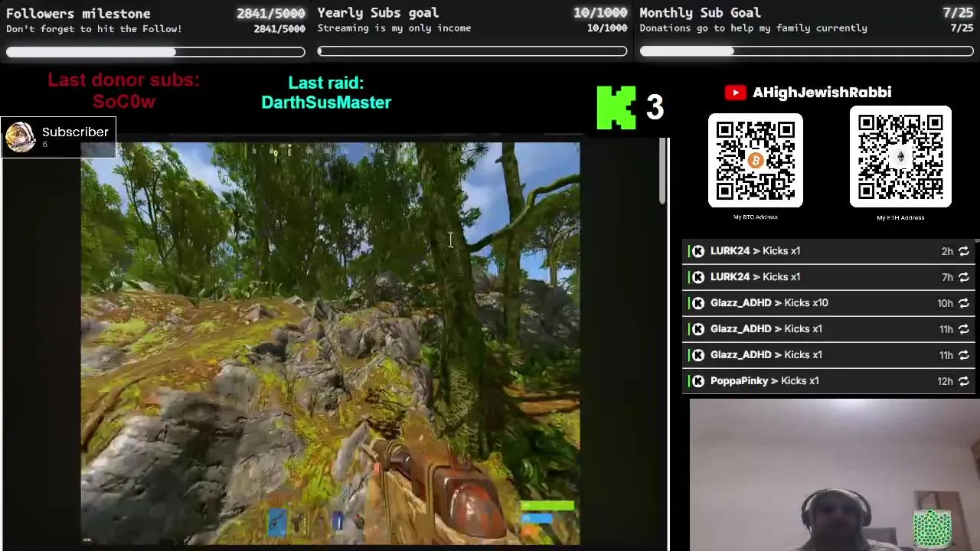Screen dimensions: 980x551
Task: Click 'Don't forget to hit the Follow!' text
Action: pyautogui.click(x=94, y=29)
